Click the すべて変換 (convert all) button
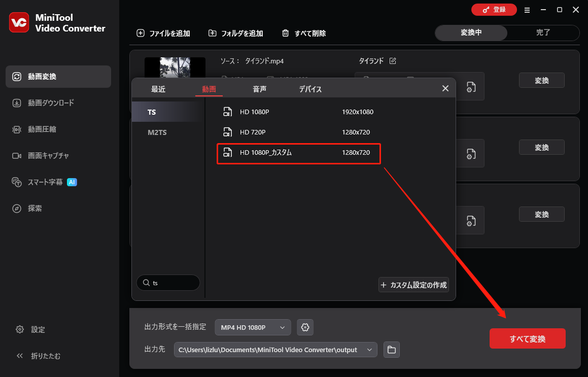The image size is (588, 377). pos(527,338)
